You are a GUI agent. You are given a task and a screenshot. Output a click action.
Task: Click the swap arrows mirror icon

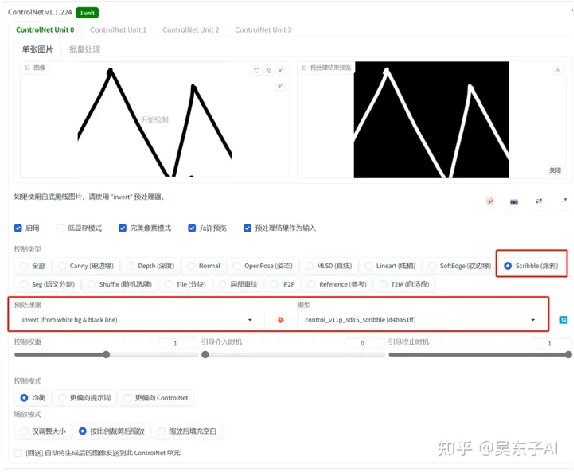[539, 201]
